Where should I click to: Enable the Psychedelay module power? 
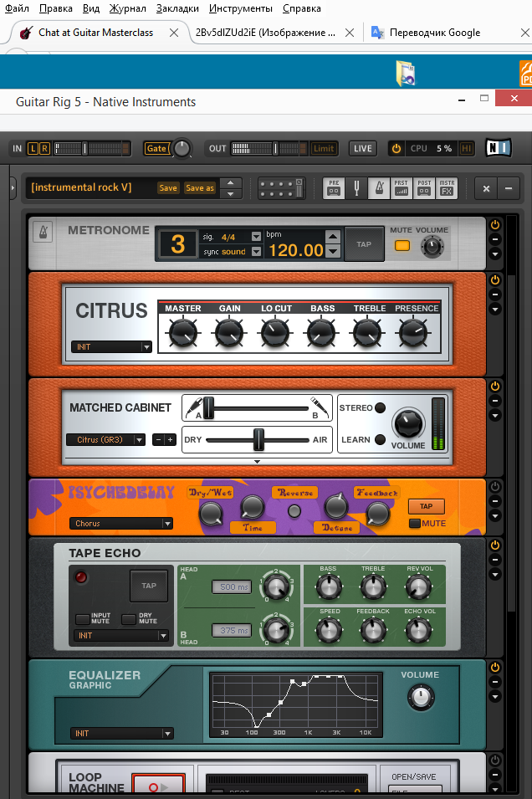(495, 487)
